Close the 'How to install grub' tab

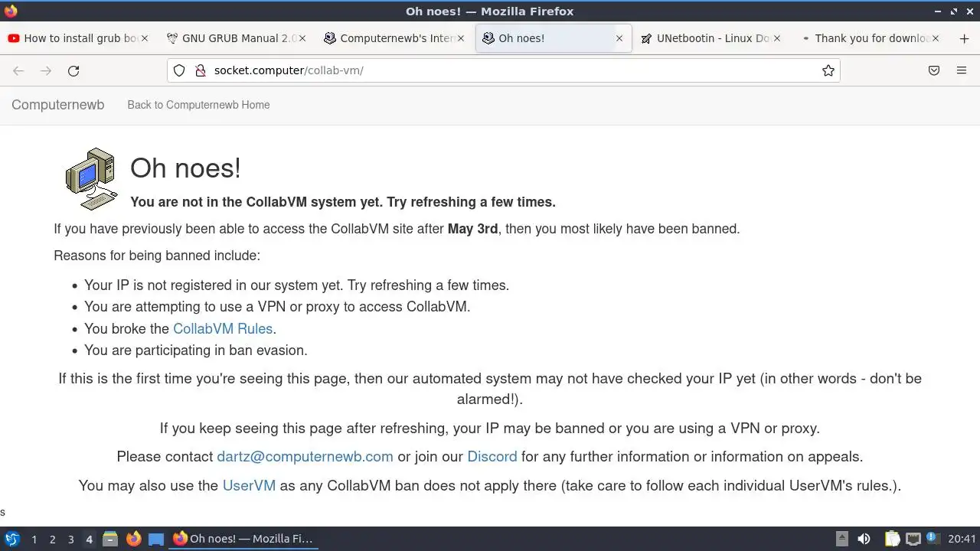pyautogui.click(x=145, y=38)
